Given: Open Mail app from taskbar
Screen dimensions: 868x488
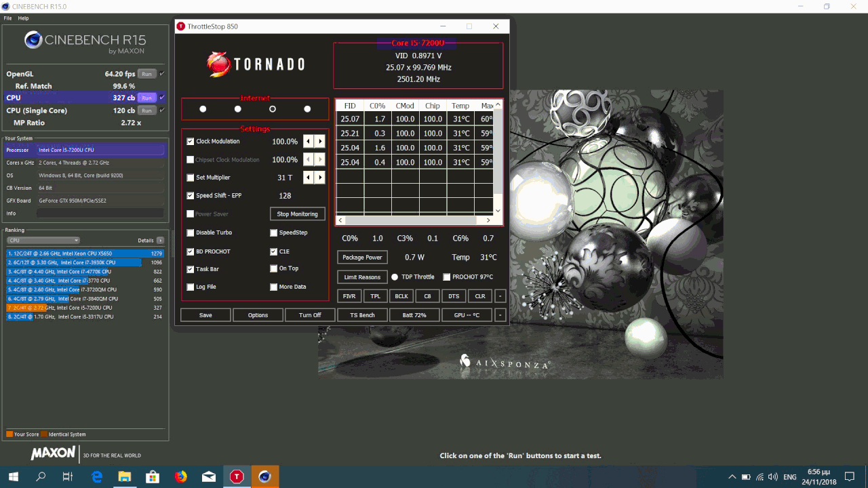Looking at the screenshot, I should point(208,476).
